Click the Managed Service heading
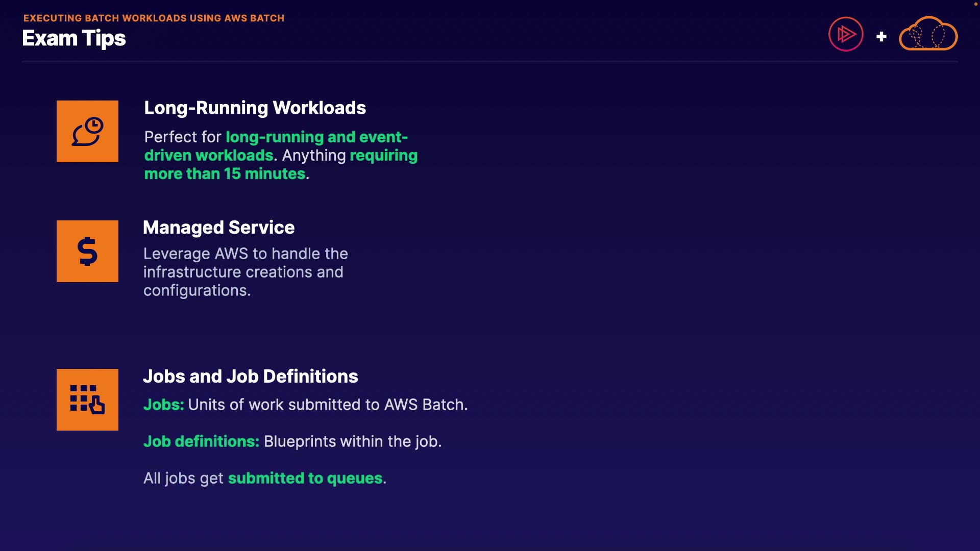Image resolution: width=980 pixels, height=551 pixels. tap(218, 227)
